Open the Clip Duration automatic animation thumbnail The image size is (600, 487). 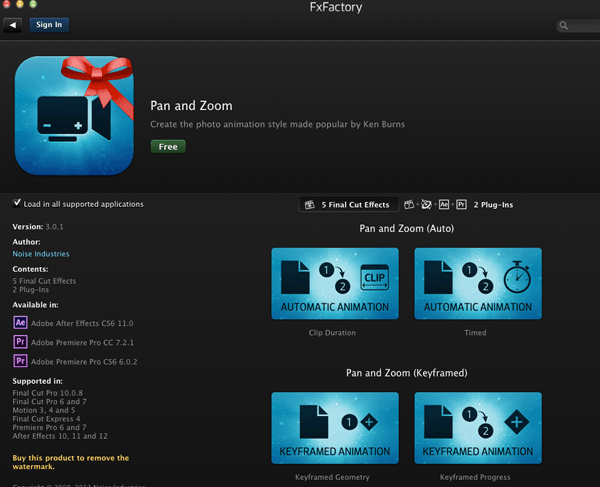(x=335, y=283)
